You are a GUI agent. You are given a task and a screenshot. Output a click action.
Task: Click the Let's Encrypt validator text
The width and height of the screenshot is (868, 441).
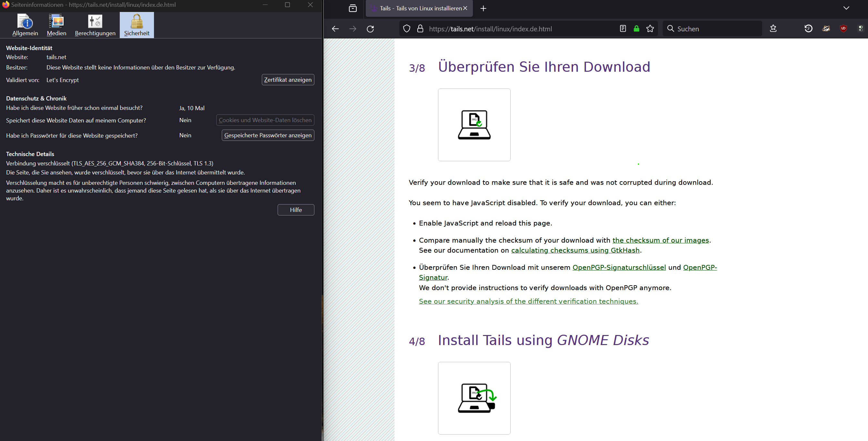pyautogui.click(x=62, y=80)
